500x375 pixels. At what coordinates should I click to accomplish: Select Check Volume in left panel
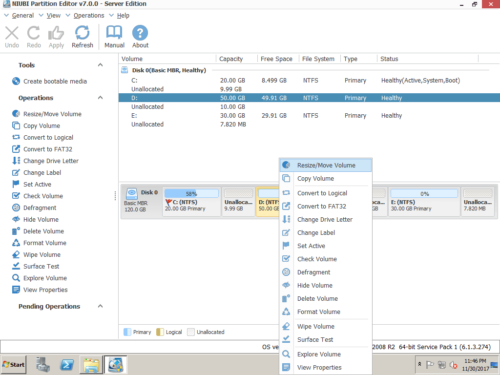(x=37, y=196)
